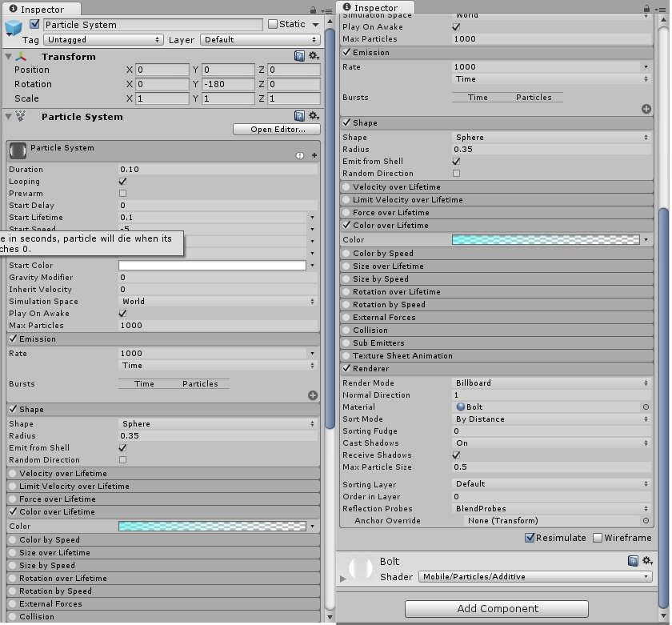The image size is (672, 625).
Task: Click lock icon in right Inspector tab bar
Action: (646, 9)
